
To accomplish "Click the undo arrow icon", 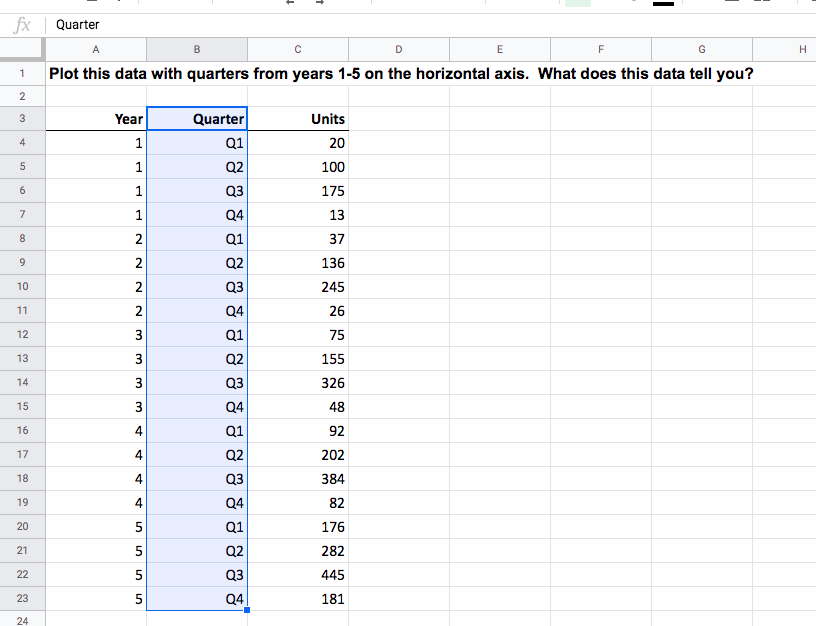I will tap(289, 4).
